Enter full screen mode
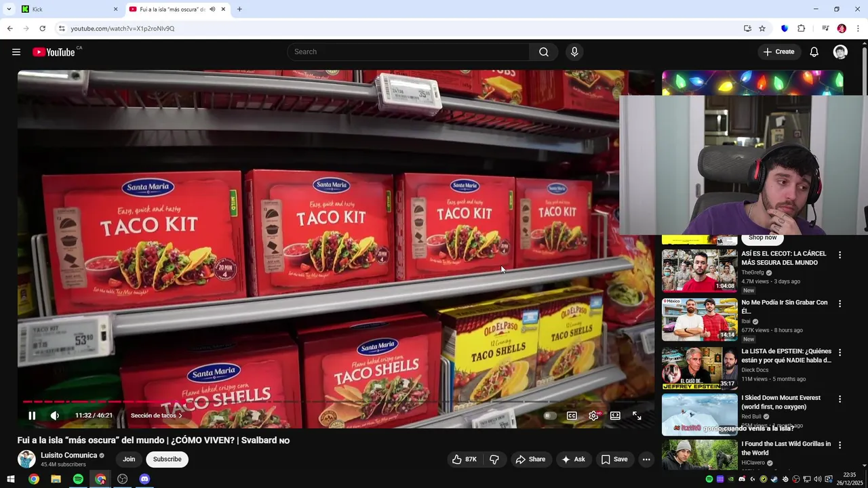 pyautogui.click(x=637, y=415)
